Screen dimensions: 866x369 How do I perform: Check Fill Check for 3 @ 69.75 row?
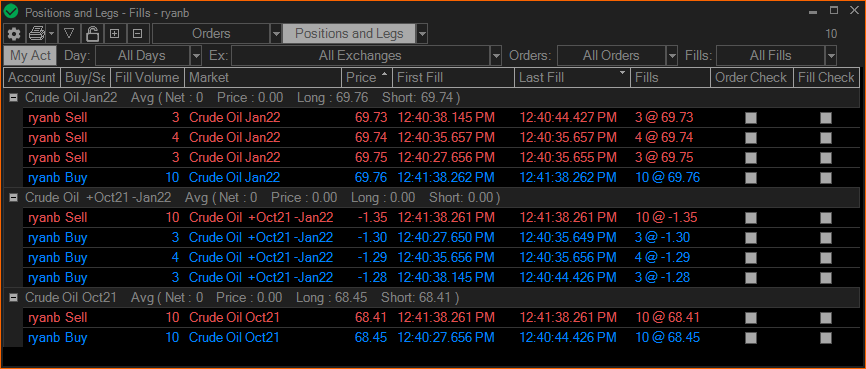click(826, 158)
